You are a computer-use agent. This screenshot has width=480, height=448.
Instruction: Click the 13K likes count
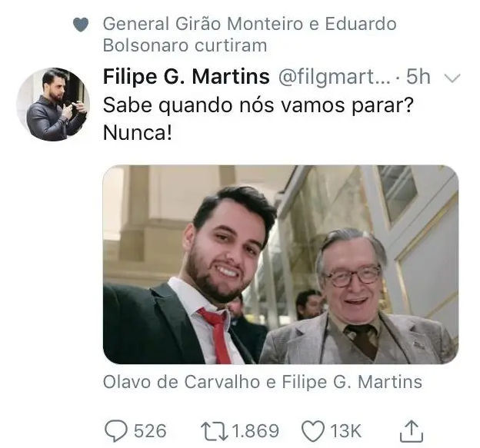[345, 431]
